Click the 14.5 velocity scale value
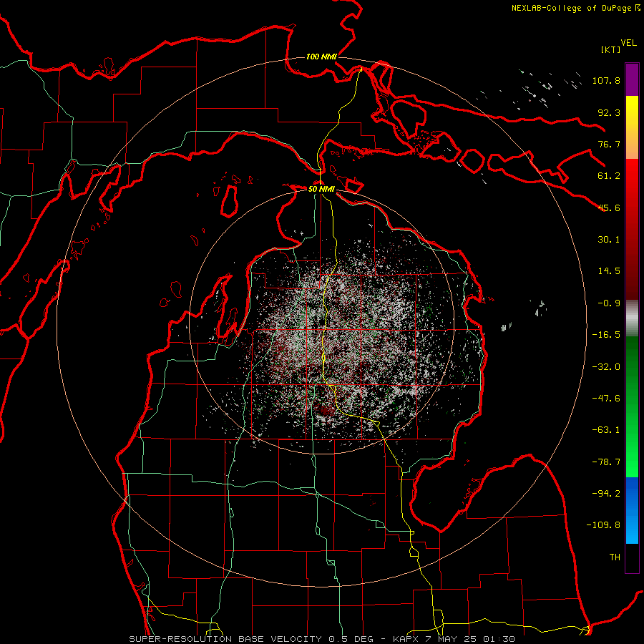644x644 pixels. [609, 271]
